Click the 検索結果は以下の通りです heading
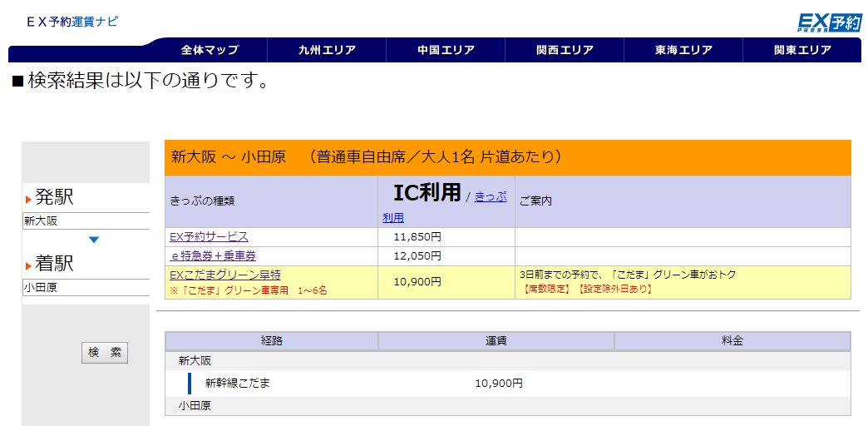The image size is (868, 426). pos(140,82)
